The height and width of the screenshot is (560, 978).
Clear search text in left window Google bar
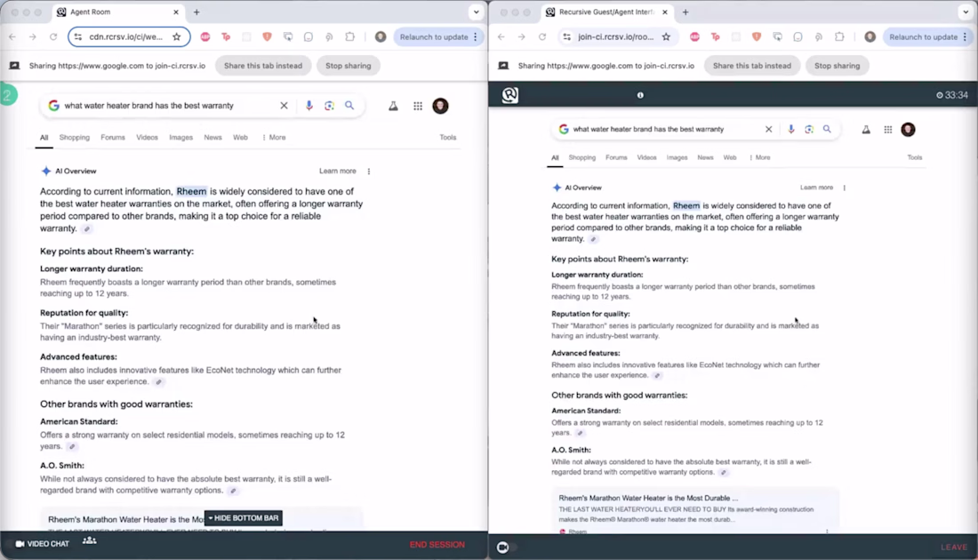pos(284,106)
